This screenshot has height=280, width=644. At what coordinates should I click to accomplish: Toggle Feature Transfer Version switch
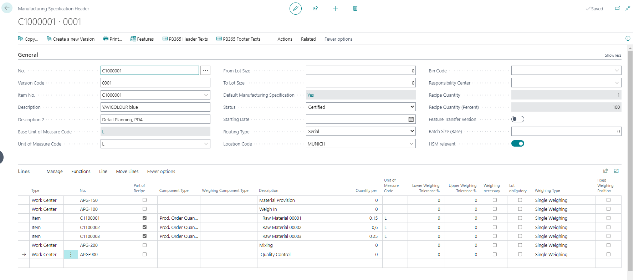tap(518, 119)
